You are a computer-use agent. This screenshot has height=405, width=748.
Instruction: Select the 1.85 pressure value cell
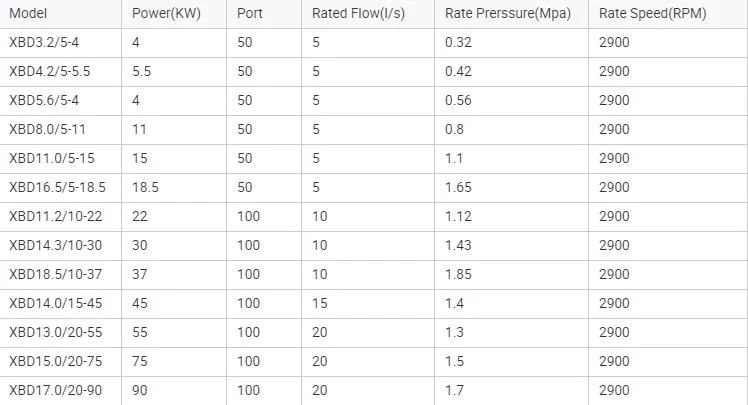pos(458,274)
